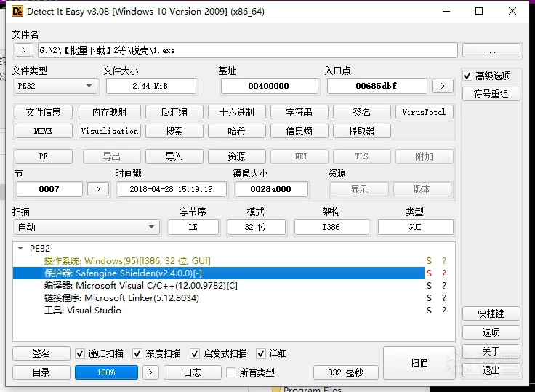Click the 资源 button beside 导入
The height and width of the screenshot is (392, 535).
pos(236,156)
